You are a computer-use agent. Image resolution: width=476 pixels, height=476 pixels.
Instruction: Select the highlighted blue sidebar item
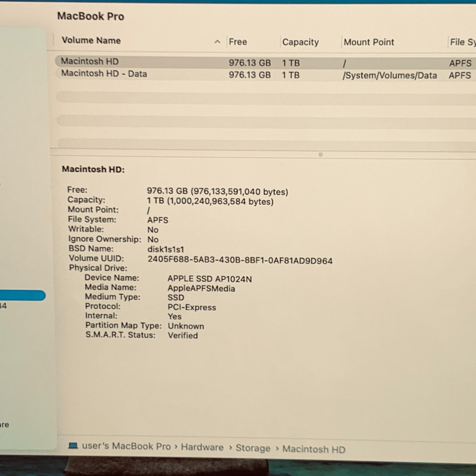click(23, 296)
